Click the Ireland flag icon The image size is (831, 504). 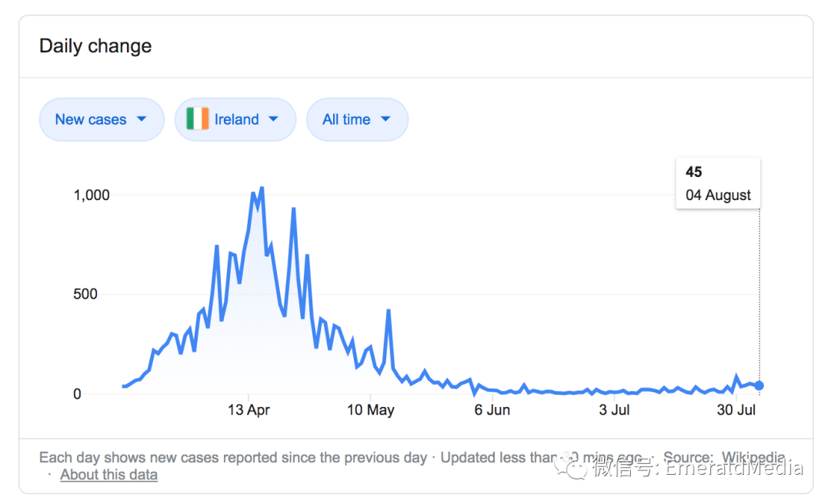198,118
